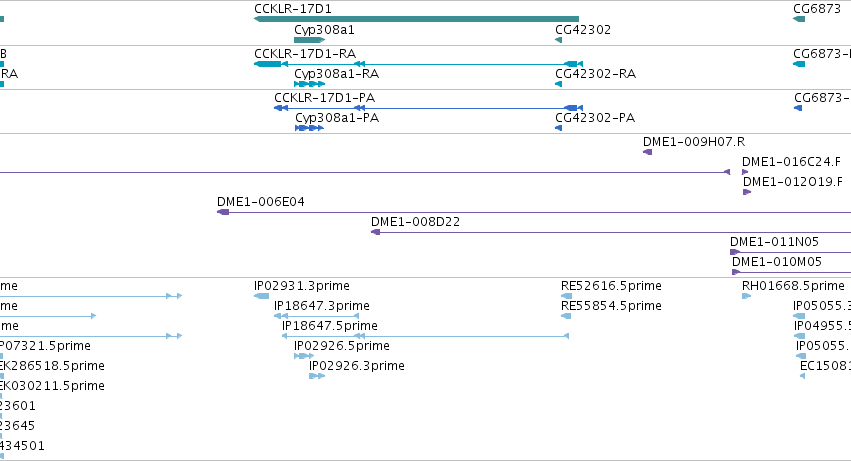Click the DME1-012O19.F arrow glyph
Screen dimensions: 851x461
pos(747,192)
